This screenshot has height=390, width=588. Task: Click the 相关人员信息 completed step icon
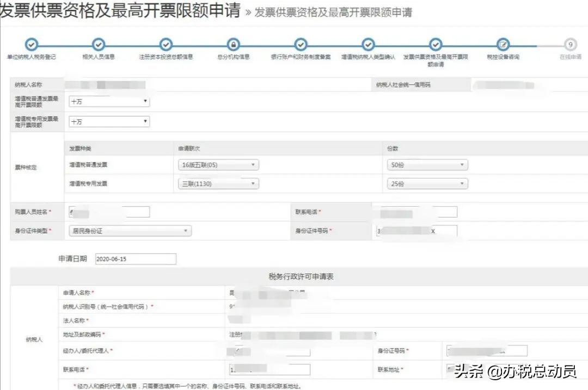coord(98,46)
